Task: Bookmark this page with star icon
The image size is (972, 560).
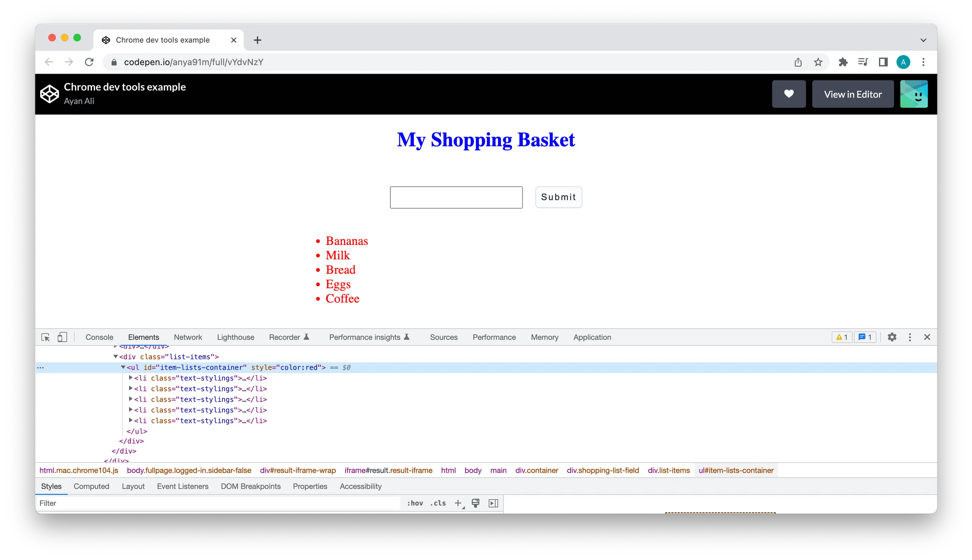Action: (x=818, y=62)
